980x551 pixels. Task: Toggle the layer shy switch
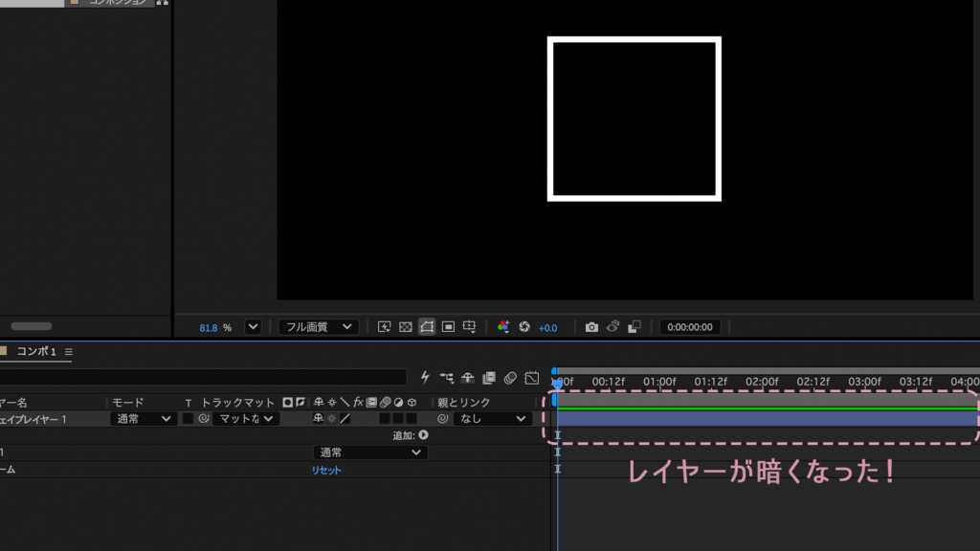[318, 419]
